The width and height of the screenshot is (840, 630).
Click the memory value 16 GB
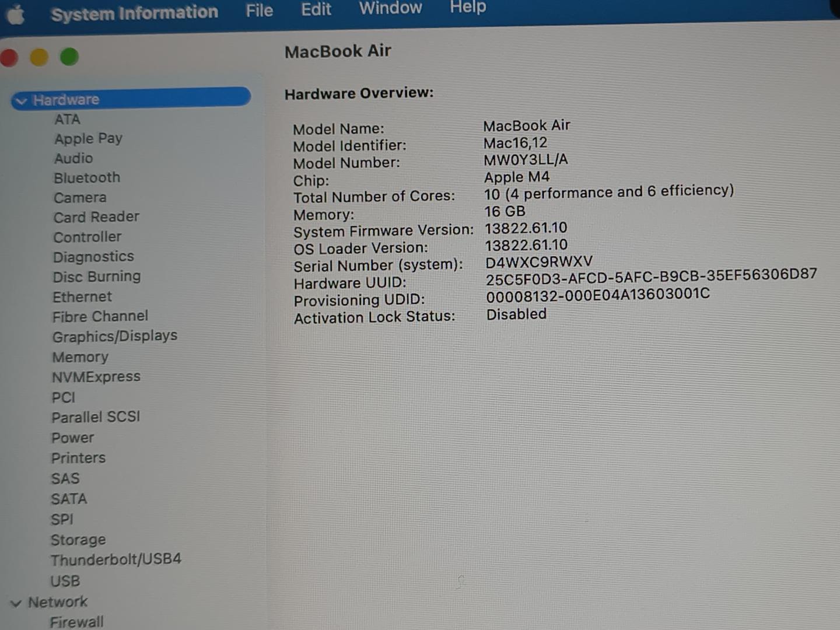pyautogui.click(x=505, y=211)
